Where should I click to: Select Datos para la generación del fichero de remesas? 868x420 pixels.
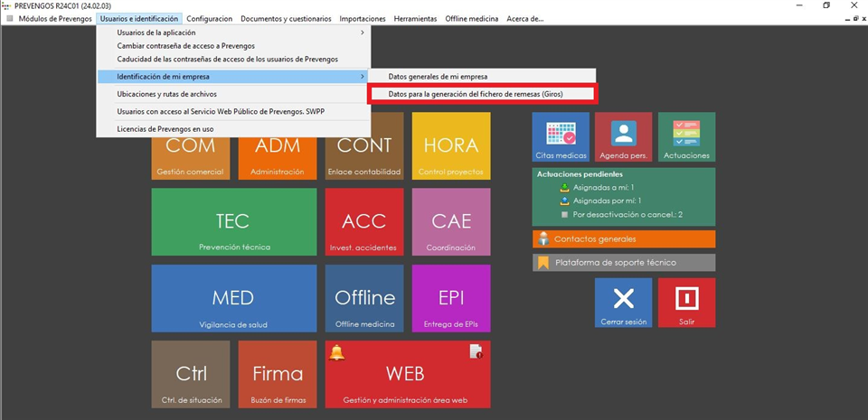(x=481, y=93)
